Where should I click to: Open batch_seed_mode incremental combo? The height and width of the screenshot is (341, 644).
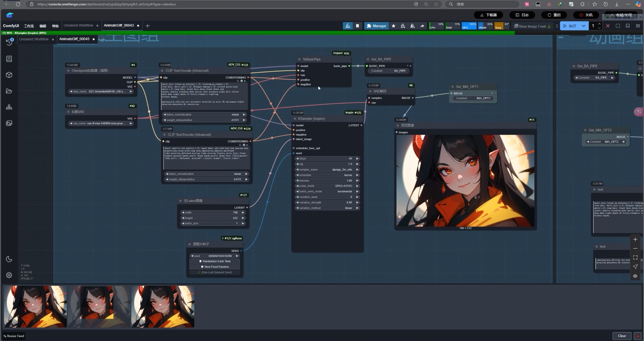pos(327,192)
